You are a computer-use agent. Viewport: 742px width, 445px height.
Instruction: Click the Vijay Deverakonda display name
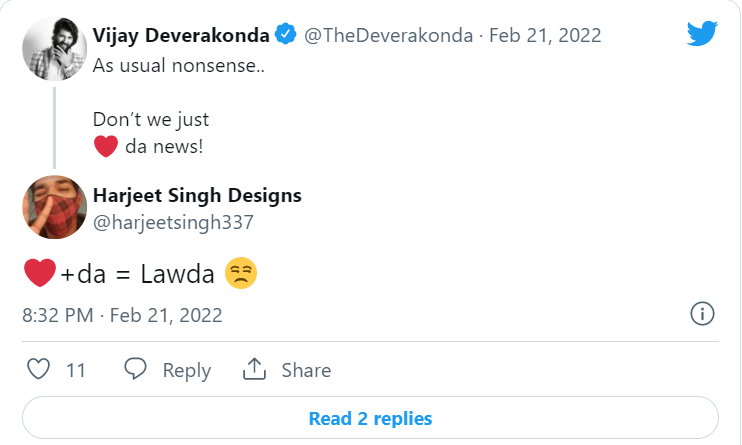pyautogui.click(x=181, y=35)
